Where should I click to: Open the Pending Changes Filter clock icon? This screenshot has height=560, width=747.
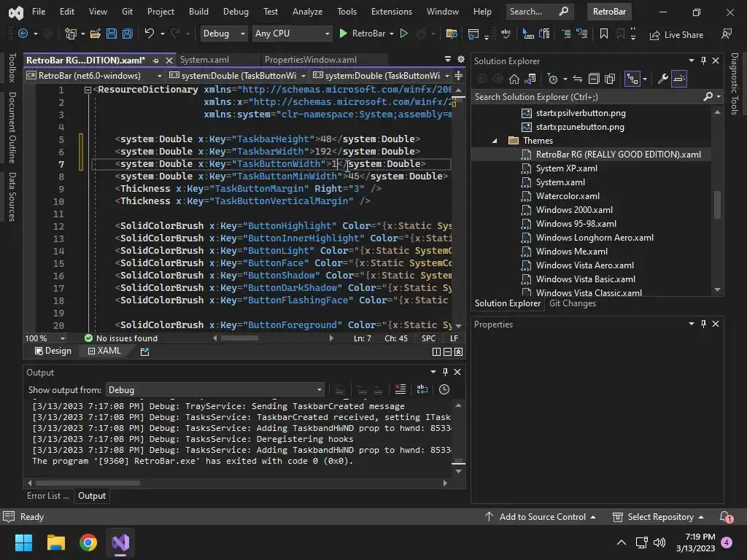click(553, 79)
